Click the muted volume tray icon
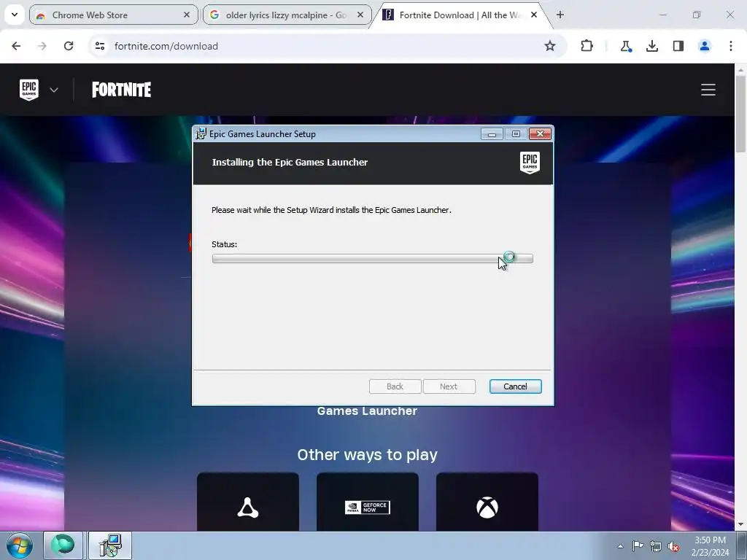Image resolution: width=747 pixels, height=560 pixels. [x=673, y=546]
